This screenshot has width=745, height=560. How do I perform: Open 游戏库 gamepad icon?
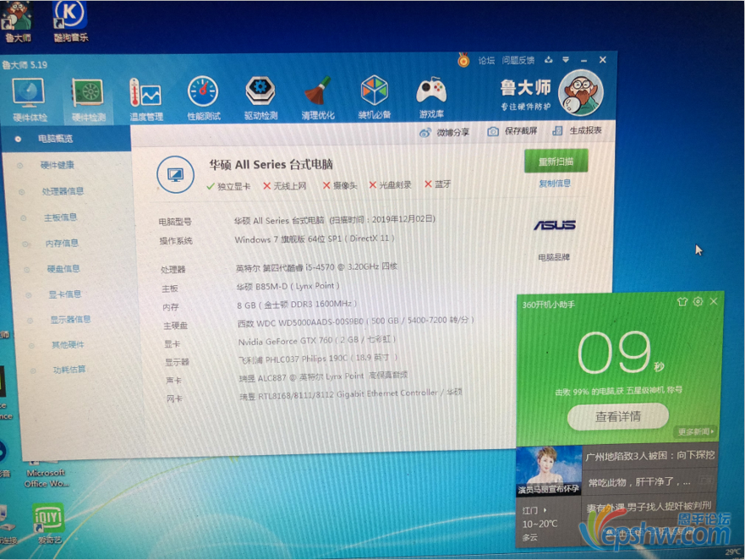431,96
